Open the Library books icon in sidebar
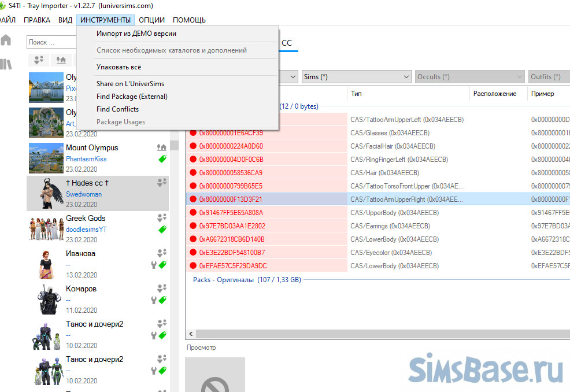The image size is (570, 392). click(x=6, y=64)
